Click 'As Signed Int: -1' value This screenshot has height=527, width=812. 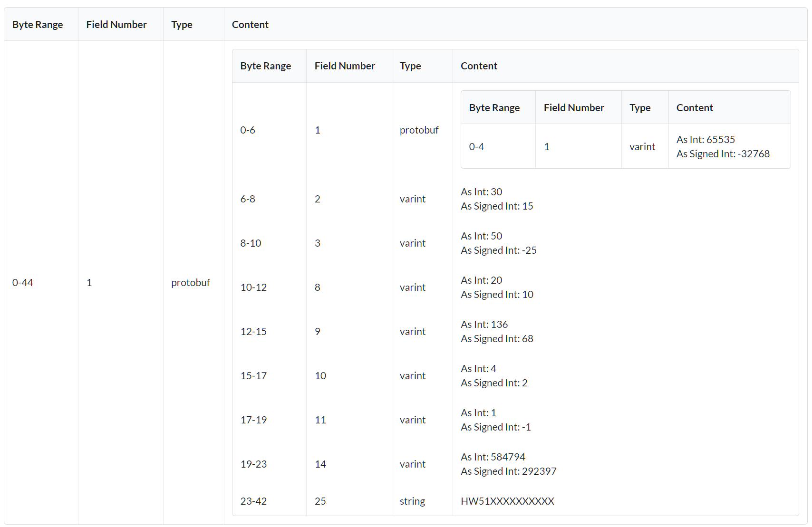(x=496, y=427)
